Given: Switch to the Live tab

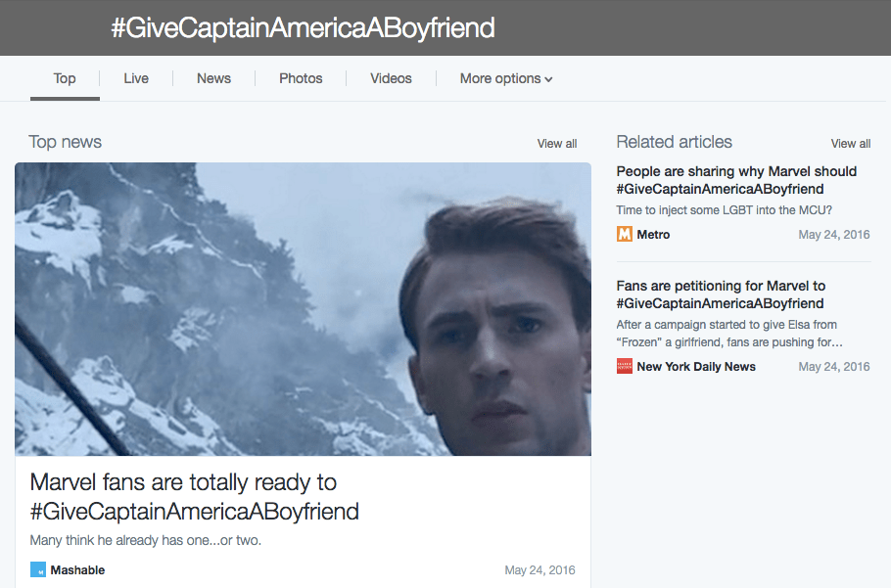Looking at the screenshot, I should coord(136,78).
